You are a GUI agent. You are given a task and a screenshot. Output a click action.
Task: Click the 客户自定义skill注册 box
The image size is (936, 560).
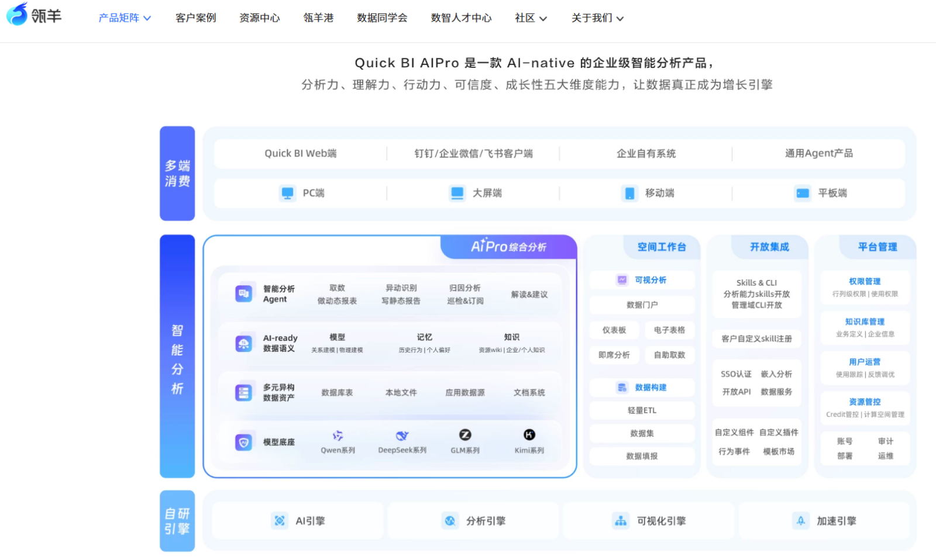[757, 339]
